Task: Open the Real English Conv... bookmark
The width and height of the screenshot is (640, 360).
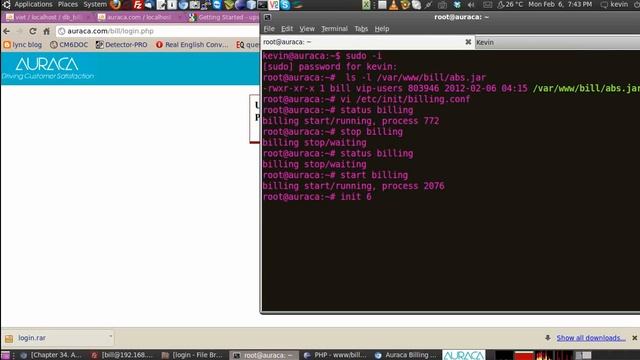Action: click(x=192, y=45)
